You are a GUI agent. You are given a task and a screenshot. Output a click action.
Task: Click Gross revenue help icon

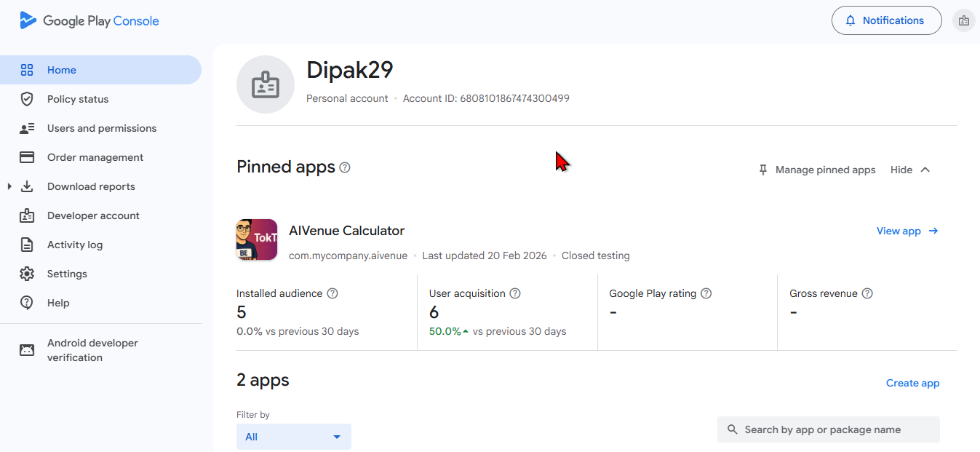tap(867, 293)
